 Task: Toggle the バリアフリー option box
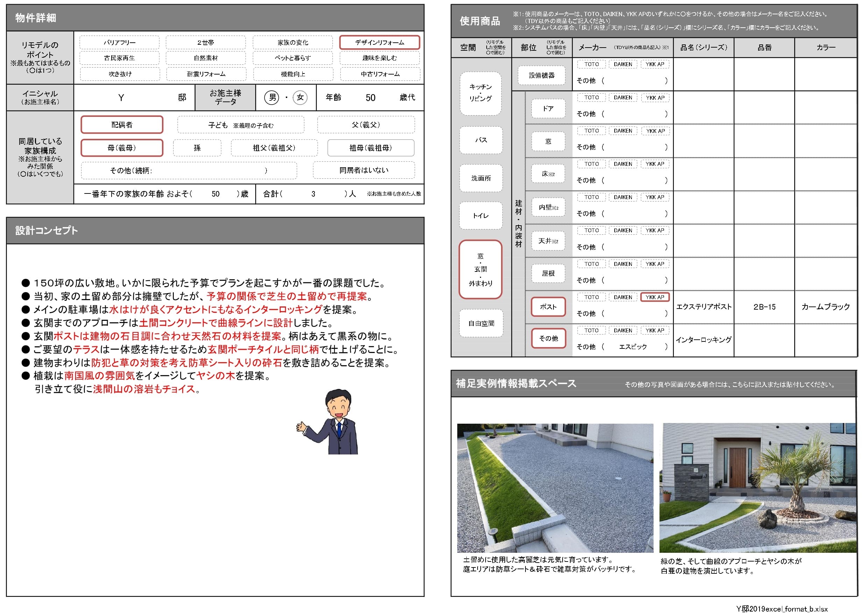[x=119, y=42]
